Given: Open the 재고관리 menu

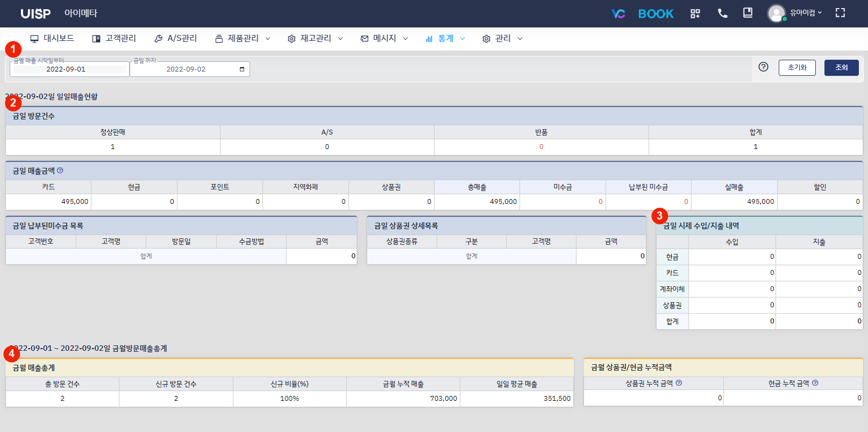Looking at the screenshot, I should 315,39.
